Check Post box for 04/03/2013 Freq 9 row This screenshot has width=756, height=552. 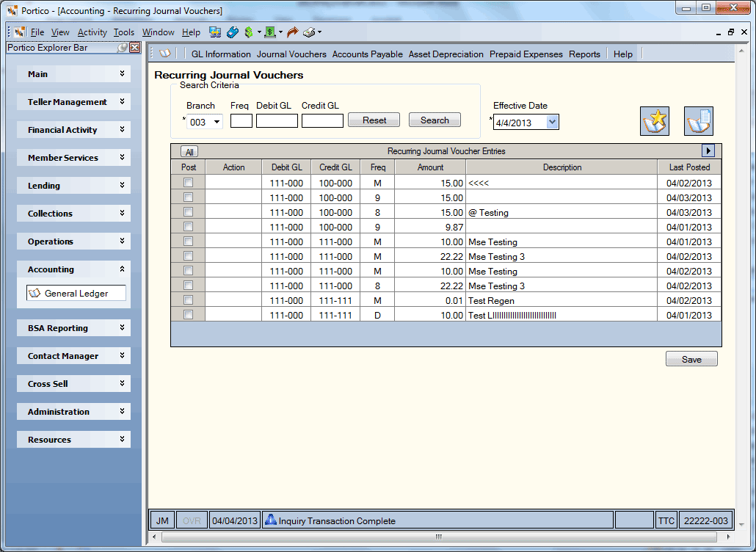[x=188, y=197]
